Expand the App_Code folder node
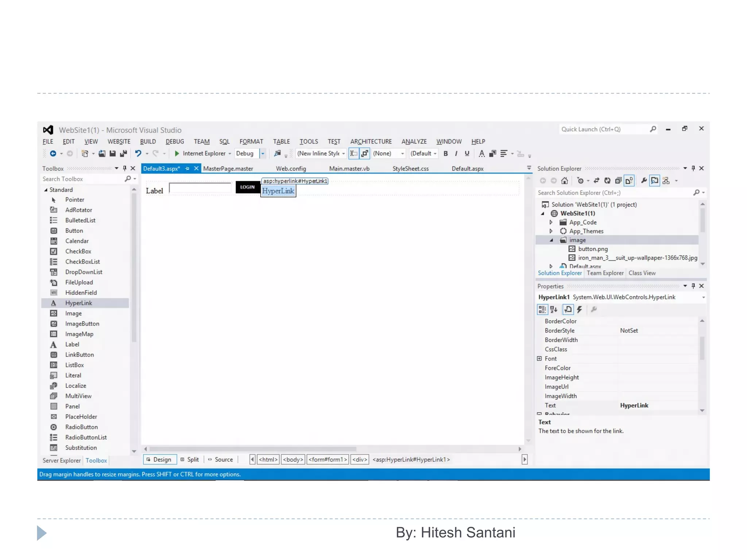This screenshot has height=560, width=747. coord(551,222)
